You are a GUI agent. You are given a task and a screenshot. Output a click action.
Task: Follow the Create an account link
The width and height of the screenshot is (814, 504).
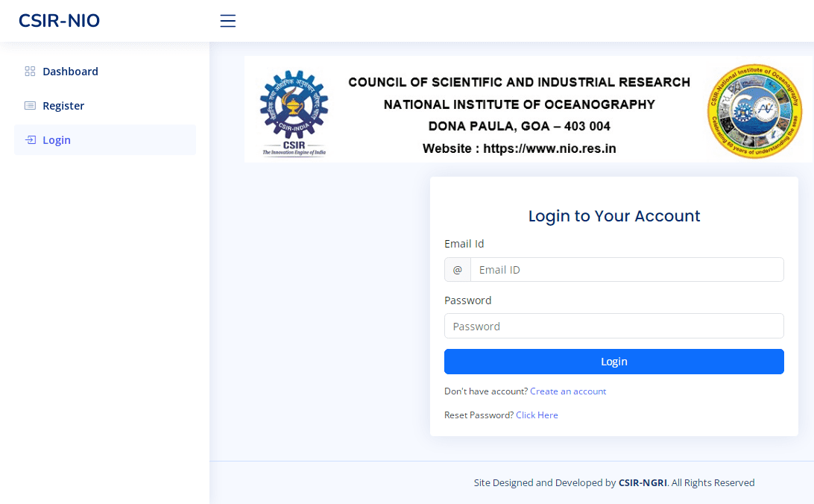pos(568,391)
